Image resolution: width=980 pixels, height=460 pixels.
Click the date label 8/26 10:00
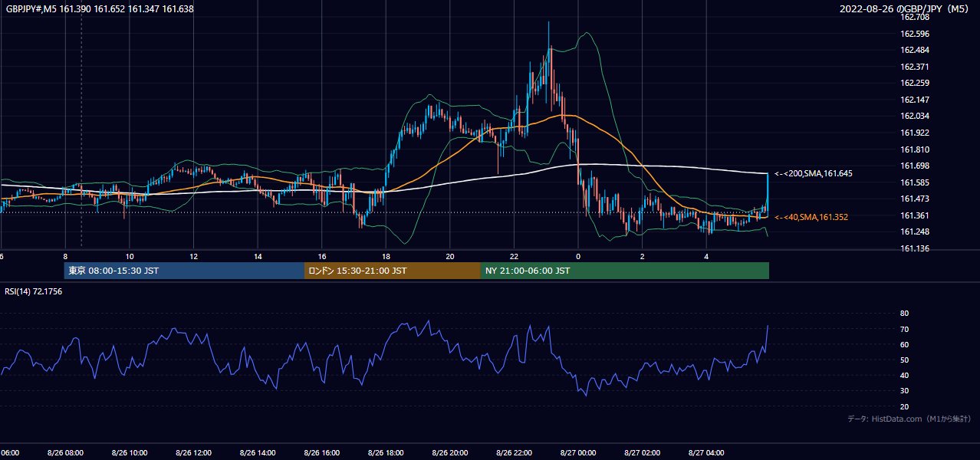click(130, 452)
